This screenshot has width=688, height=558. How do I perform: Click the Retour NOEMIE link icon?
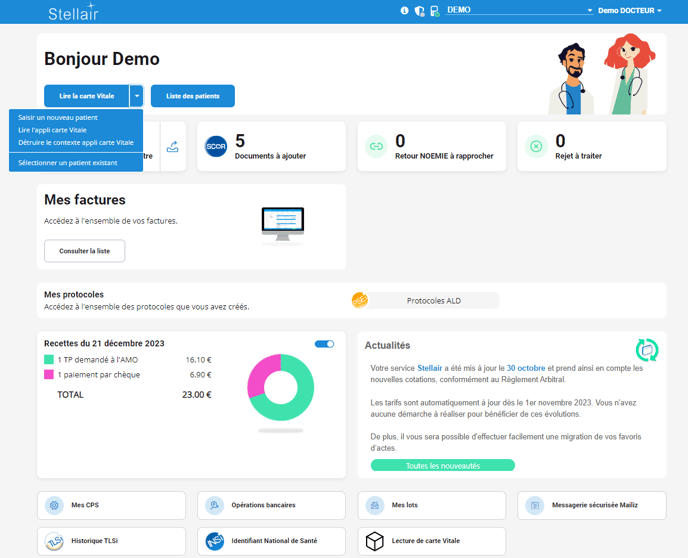pyautogui.click(x=376, y=147)
